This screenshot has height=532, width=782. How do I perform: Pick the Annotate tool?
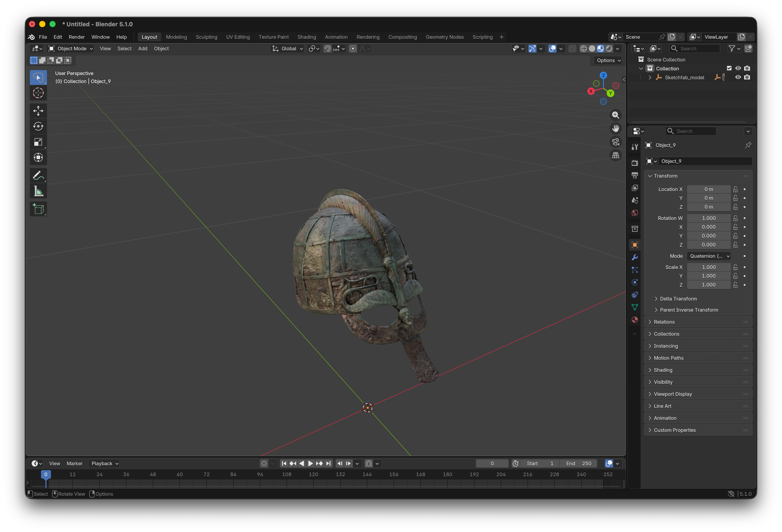38,175
